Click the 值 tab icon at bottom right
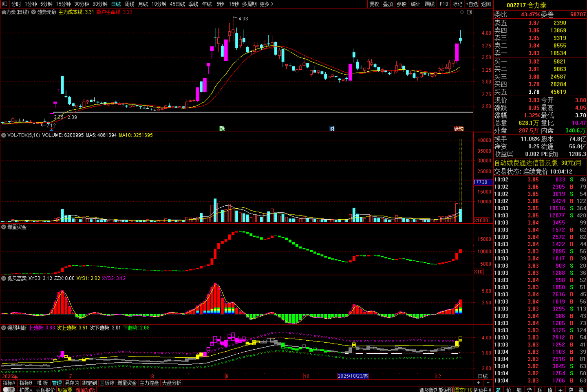The width and height of the screenshot is (587, 392). 550,390
